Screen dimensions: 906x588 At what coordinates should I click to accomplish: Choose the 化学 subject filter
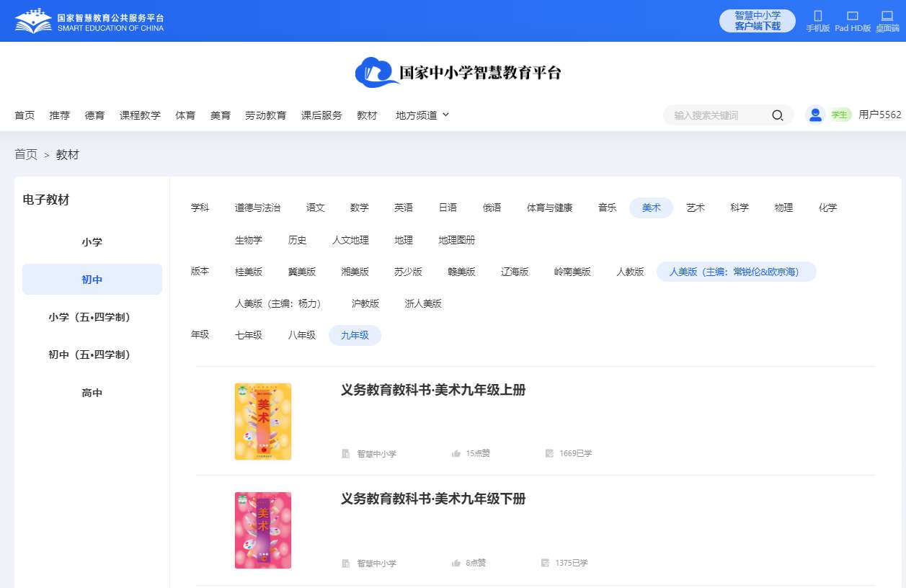tap(828, 208)
